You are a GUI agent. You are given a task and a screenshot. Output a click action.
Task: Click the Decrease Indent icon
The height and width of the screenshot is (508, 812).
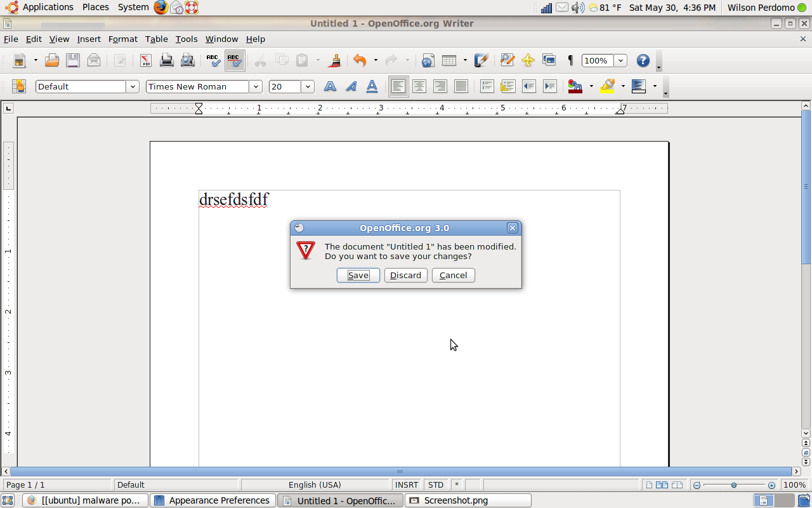(x=529, y=86)
